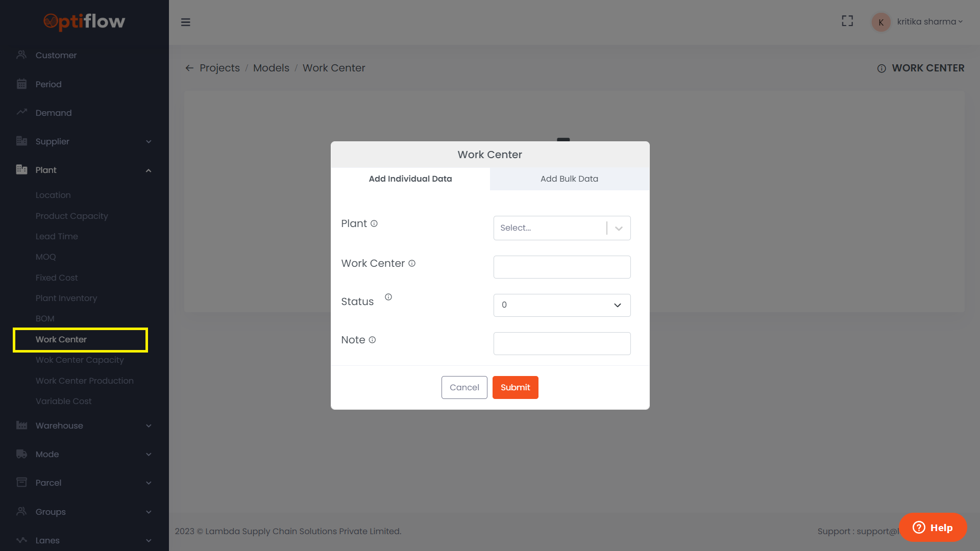Viewport: 980px width, 551px height.
Task: Open Work Center Production sidebar item
Action: pos(85,381)
